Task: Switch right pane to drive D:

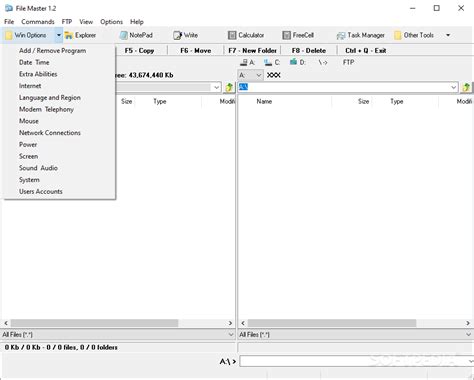Action: pos(297,62)
